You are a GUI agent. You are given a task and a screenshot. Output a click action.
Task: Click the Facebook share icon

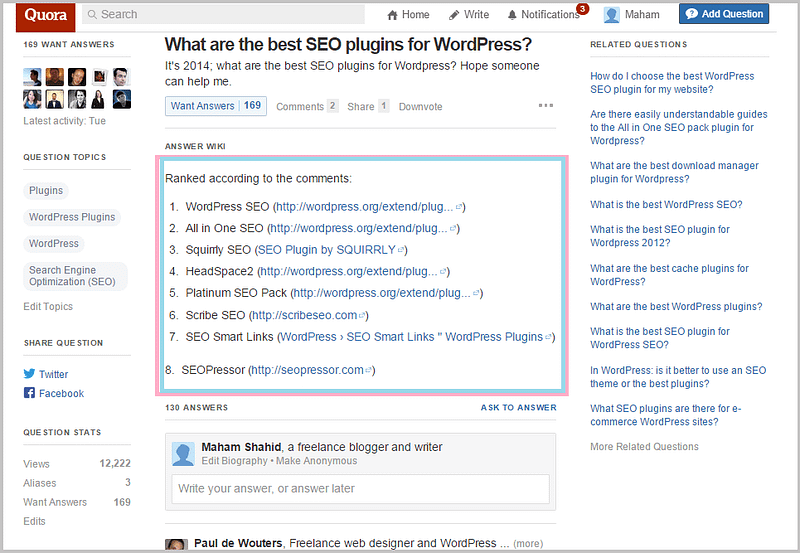(x=29, y=394)
